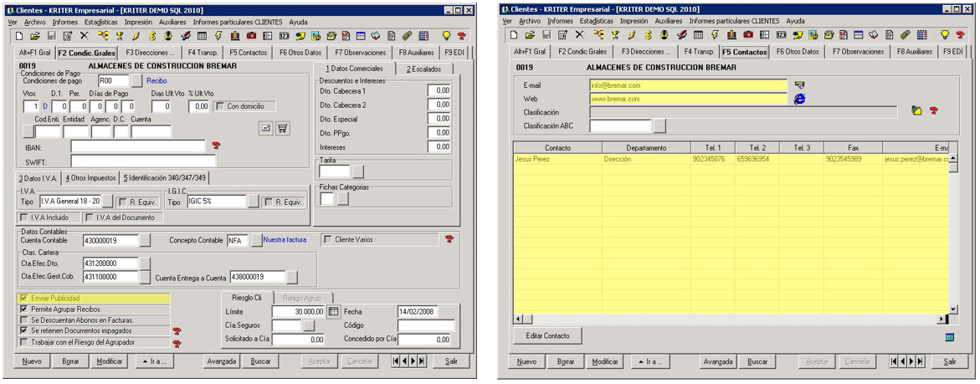Toggle R. Equiv. checkbox in I.G.I.C. group
Viewport: 980px width, 384px height.
[x=269, y=202]
